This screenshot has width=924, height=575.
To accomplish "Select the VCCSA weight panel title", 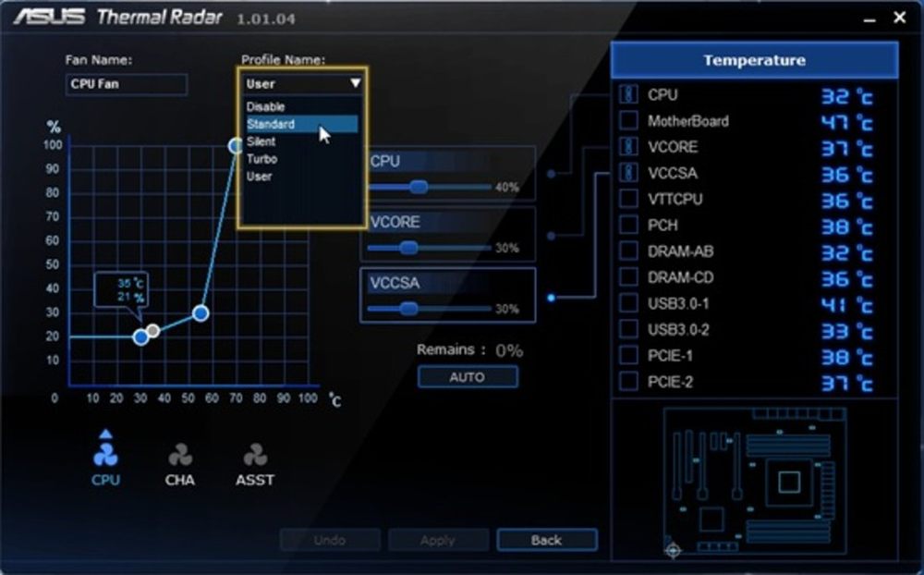I will tap(395, 283).
